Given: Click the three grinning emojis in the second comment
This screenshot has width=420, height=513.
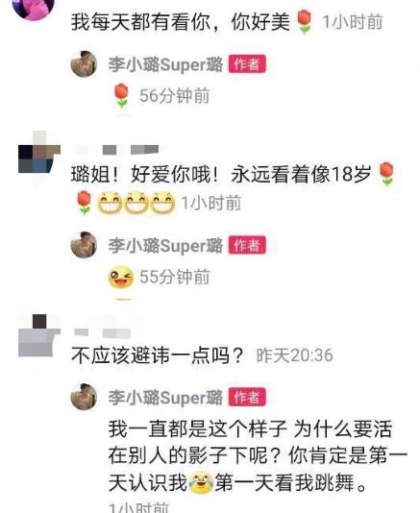Looking at the screenshot, I should pyautogui.click(x=136, y=203).
